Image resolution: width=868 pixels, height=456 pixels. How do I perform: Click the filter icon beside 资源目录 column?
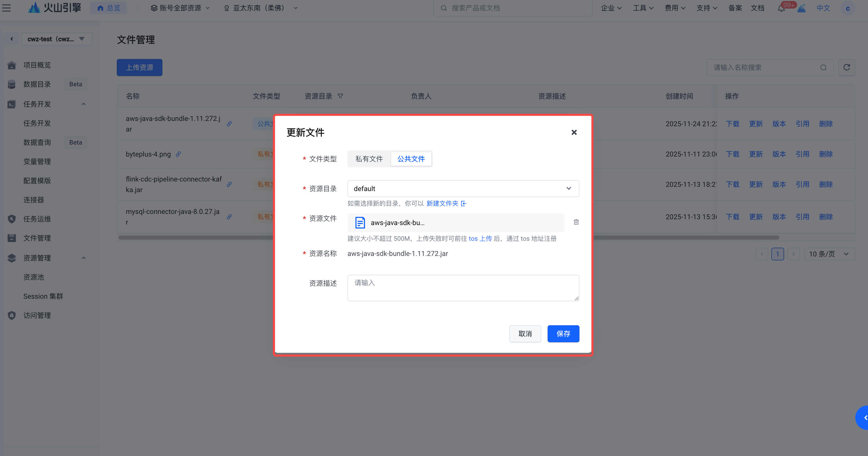pos(340,96)
